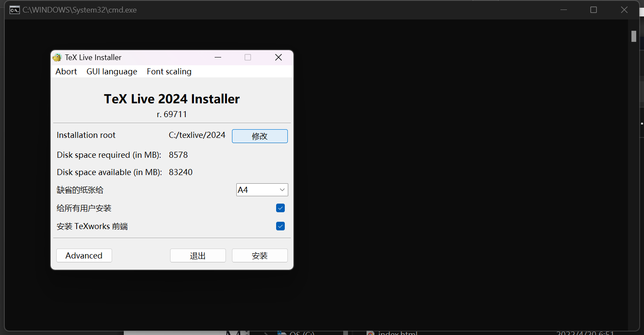Click the cmd.exe window title bar icon
644x335 pixels.
pos(14,10)
